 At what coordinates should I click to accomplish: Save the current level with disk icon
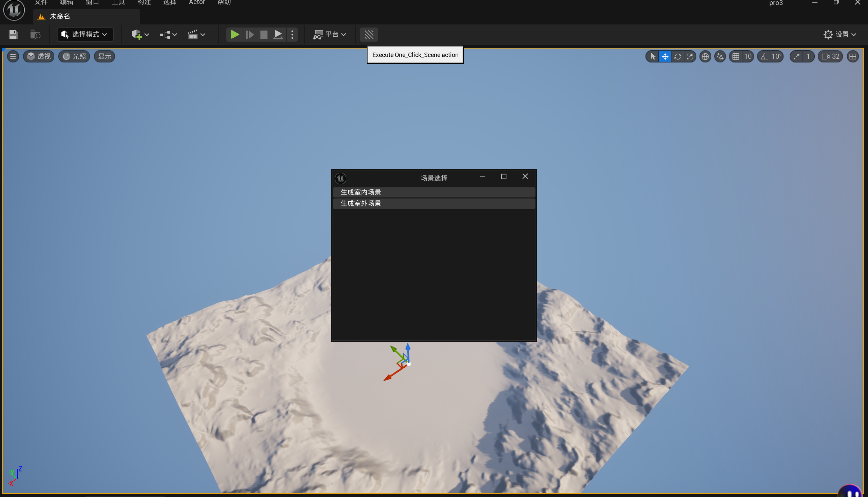pyautogui.click(x=13, y=35)
